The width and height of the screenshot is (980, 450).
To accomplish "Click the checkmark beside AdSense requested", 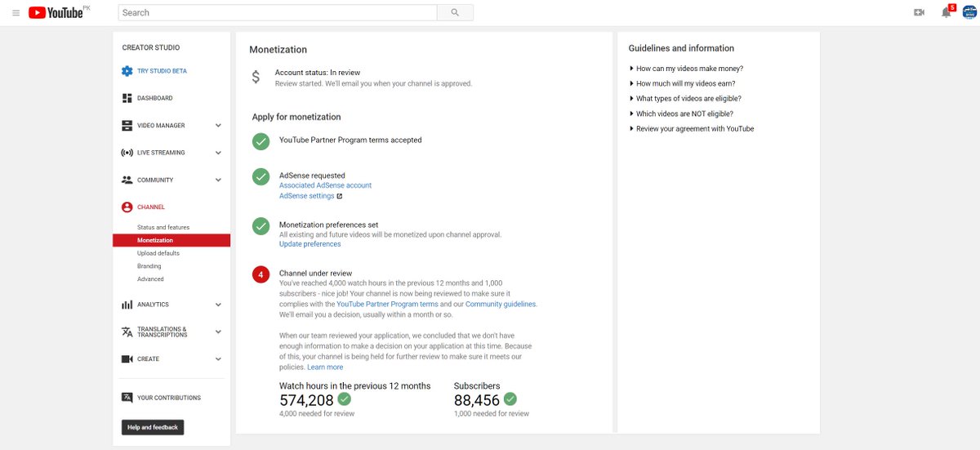I will (261, 176).
